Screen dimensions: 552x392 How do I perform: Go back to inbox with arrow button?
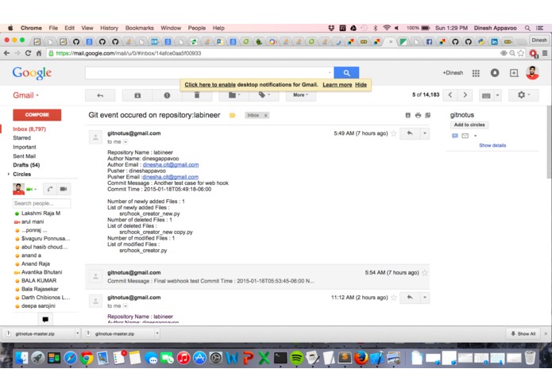pos(100,95)
